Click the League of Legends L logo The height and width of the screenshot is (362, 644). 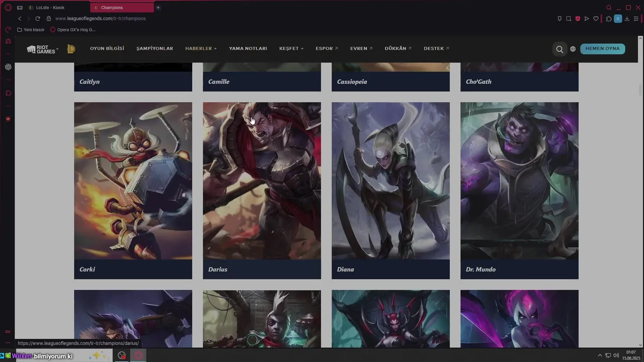click(x=71, y=49)
